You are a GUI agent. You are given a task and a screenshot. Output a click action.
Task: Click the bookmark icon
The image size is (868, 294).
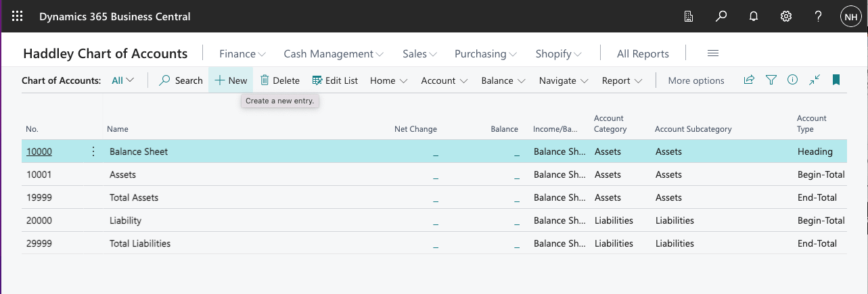(x=836, y=80)
